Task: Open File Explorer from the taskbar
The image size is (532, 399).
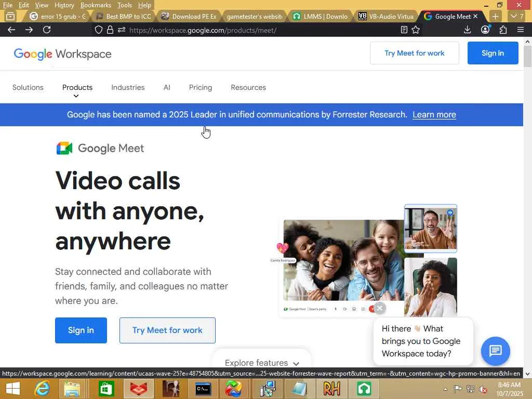Action: point(72,389)
